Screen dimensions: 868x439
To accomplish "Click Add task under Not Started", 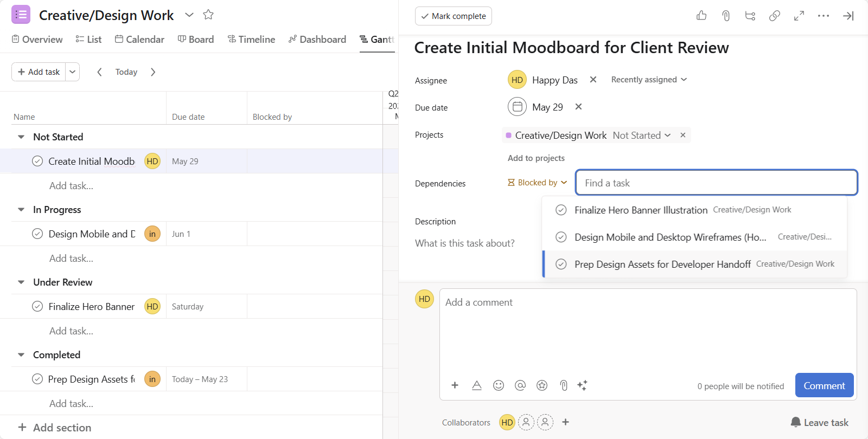I will [x=71, y=185].
